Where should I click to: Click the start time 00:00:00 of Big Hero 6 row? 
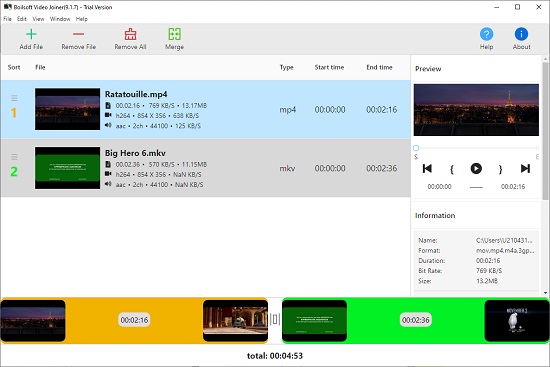[x=330, y=168]
